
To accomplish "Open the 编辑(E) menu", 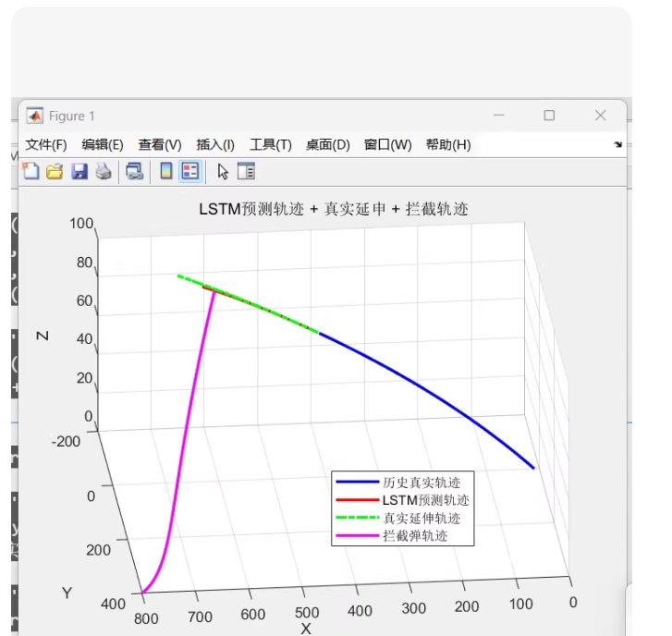I will coord(103,145).
